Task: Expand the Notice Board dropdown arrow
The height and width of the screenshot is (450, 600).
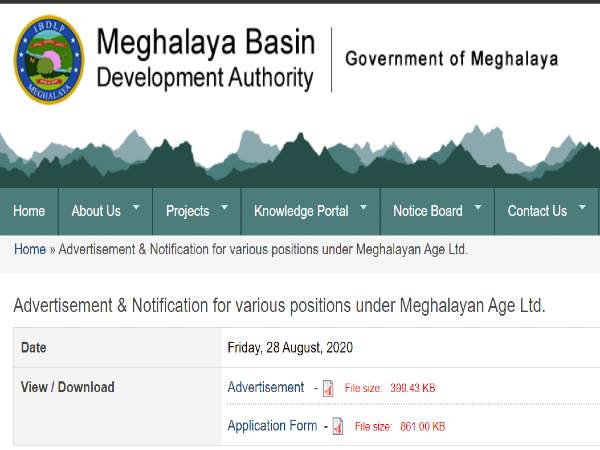Action: [x=478, y=206]
